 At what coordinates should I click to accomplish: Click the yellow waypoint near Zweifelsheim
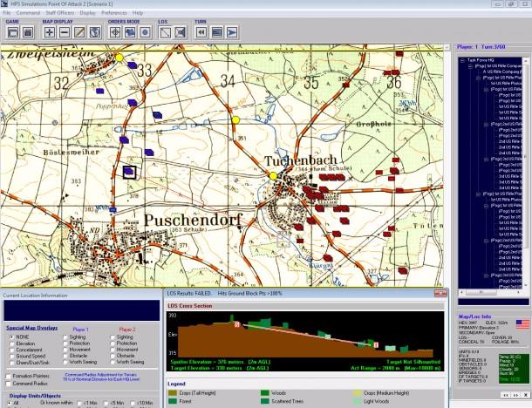click(119, 58)
